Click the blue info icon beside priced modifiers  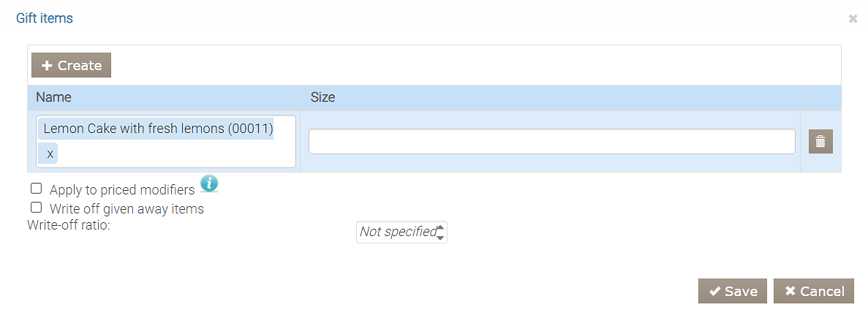pyautogui.click(x=209, y=183)
